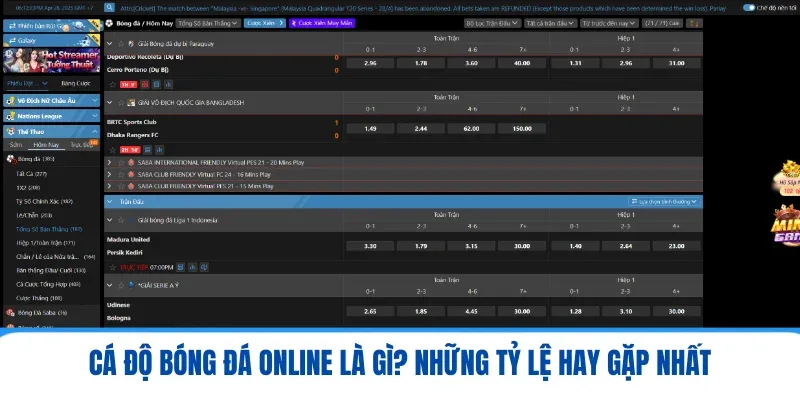
Task: Click the purple Cược Xiên May Mắn button
Action: pos(322,23)
